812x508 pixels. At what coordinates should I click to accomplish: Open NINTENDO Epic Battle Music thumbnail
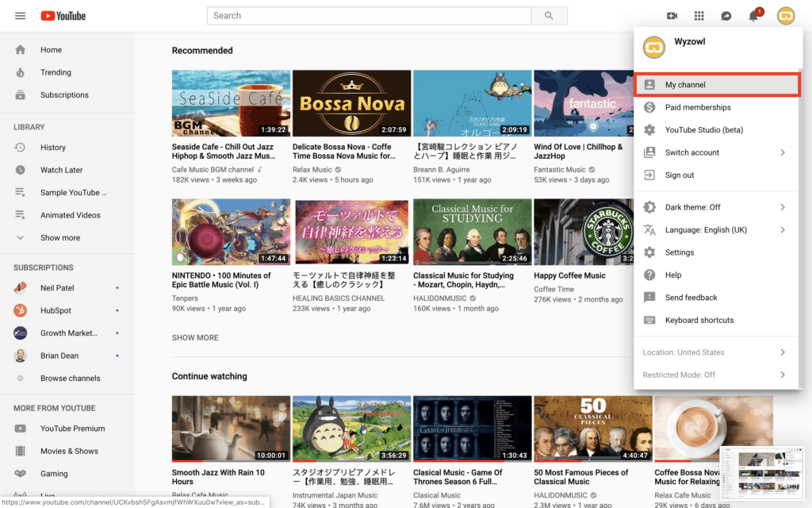231,232
